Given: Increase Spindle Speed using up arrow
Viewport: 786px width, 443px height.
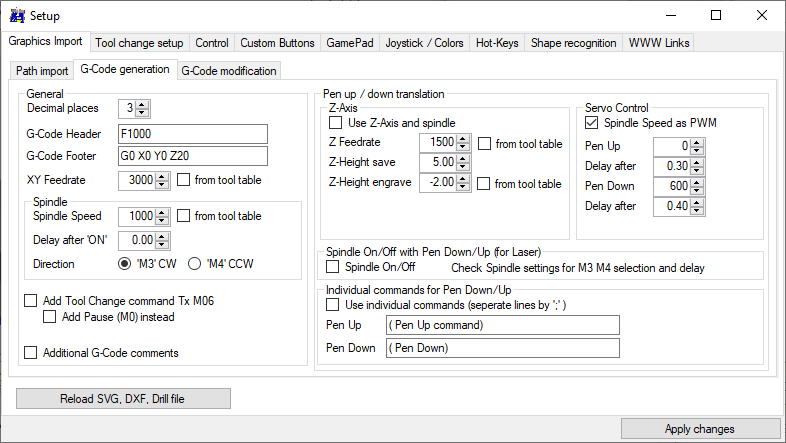Looking at the screenshot, I should (164, 212).
